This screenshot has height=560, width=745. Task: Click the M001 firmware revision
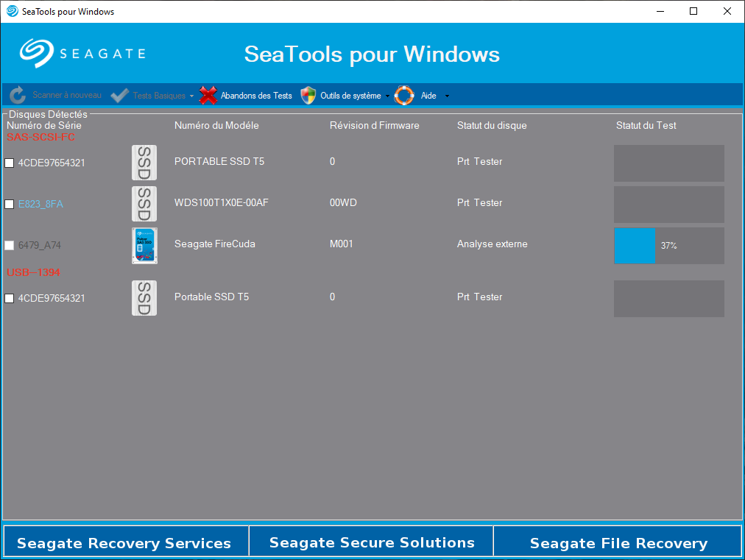coord(342,244)
